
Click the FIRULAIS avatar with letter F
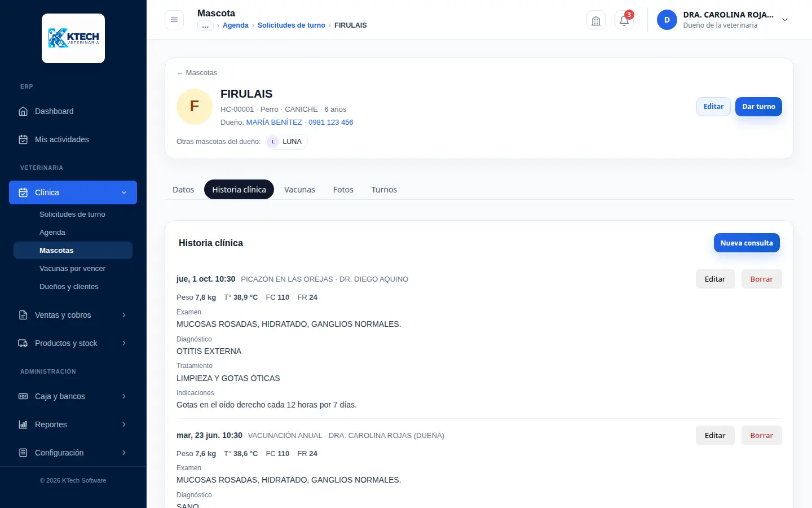click(x=195, y=106)
